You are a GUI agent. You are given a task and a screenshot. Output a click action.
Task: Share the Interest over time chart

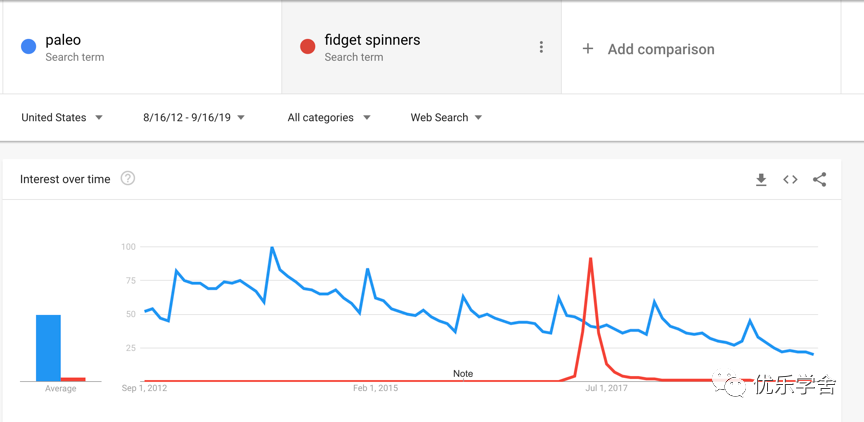point(819,180)
